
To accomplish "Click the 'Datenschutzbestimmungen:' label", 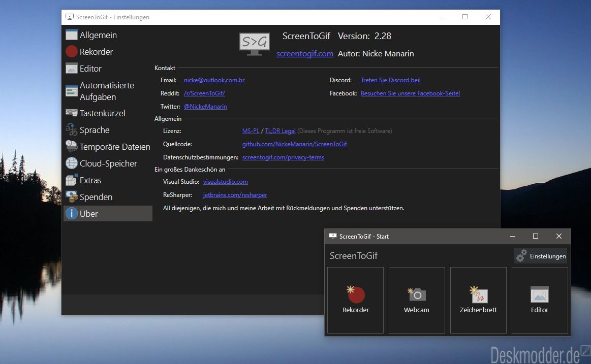I will [x=201, y=157].
